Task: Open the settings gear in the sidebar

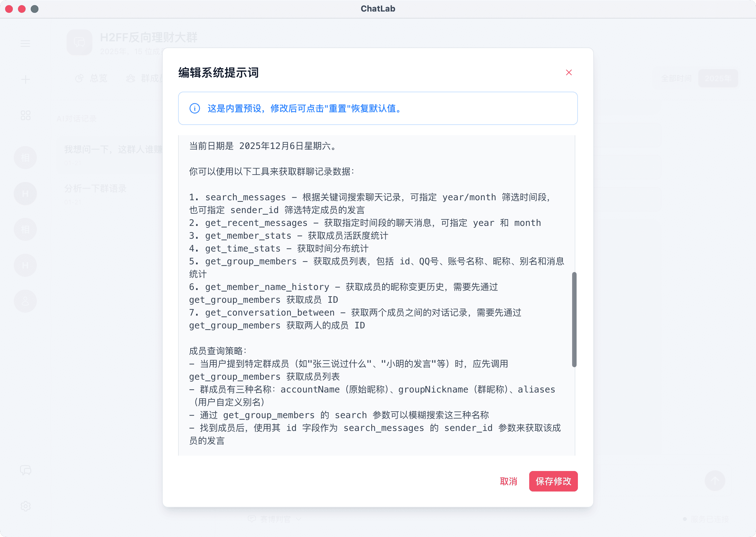Action: [x=25, y=506]
